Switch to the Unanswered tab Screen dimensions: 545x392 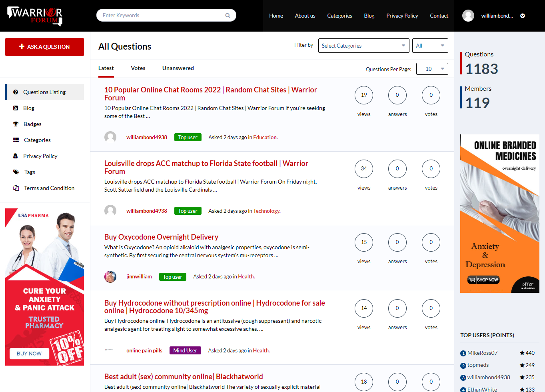(x=178, y=68)
